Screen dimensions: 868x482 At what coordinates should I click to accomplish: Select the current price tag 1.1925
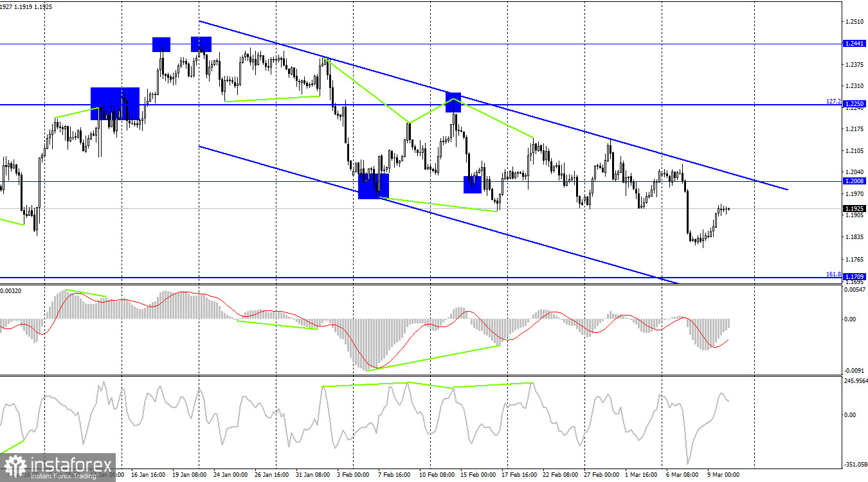[x=854, y=208]
